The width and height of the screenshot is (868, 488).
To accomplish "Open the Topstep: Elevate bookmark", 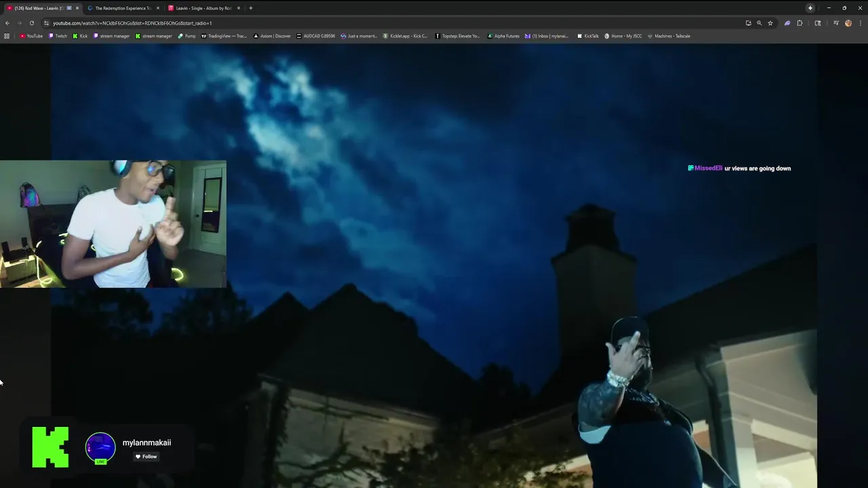I will [457, 36].
